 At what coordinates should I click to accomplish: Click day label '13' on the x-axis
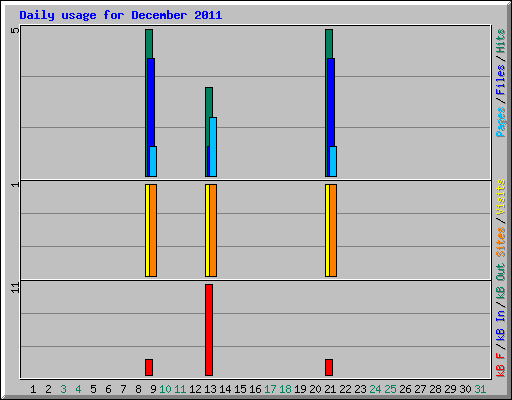pyautogui.click(x=210, y=389)
